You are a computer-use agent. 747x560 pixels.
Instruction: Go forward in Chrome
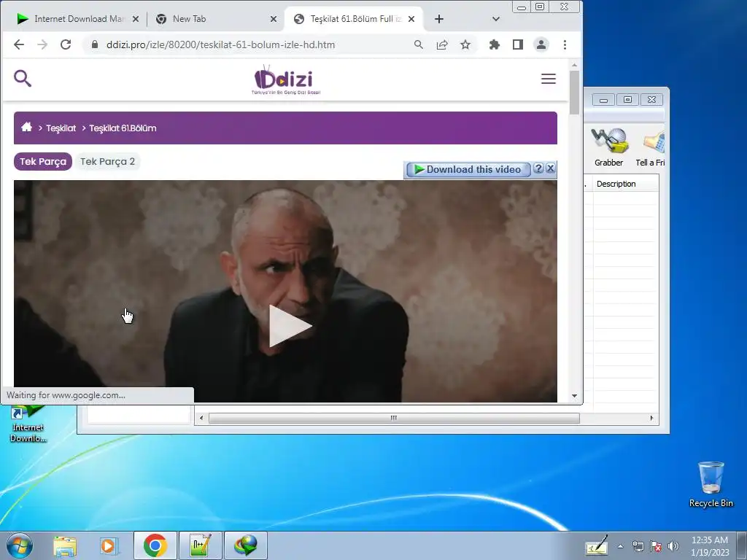click(42, 44)
